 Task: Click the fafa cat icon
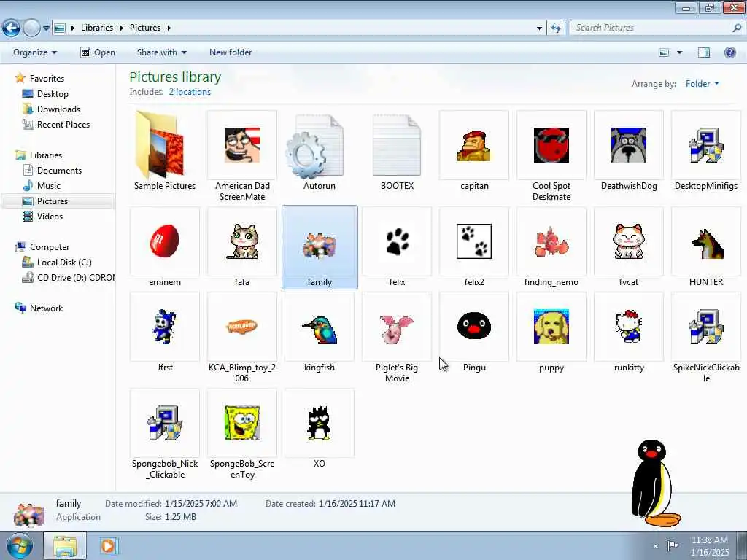click(242, 241)
